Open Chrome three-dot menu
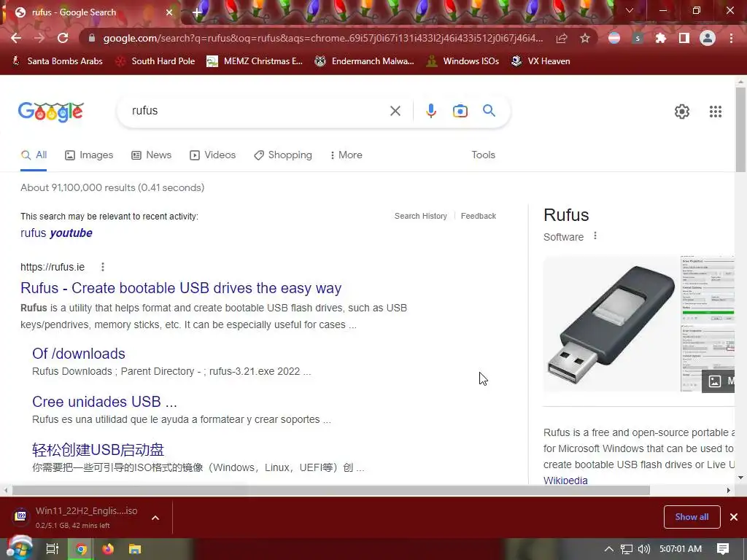 pos(731,38)
